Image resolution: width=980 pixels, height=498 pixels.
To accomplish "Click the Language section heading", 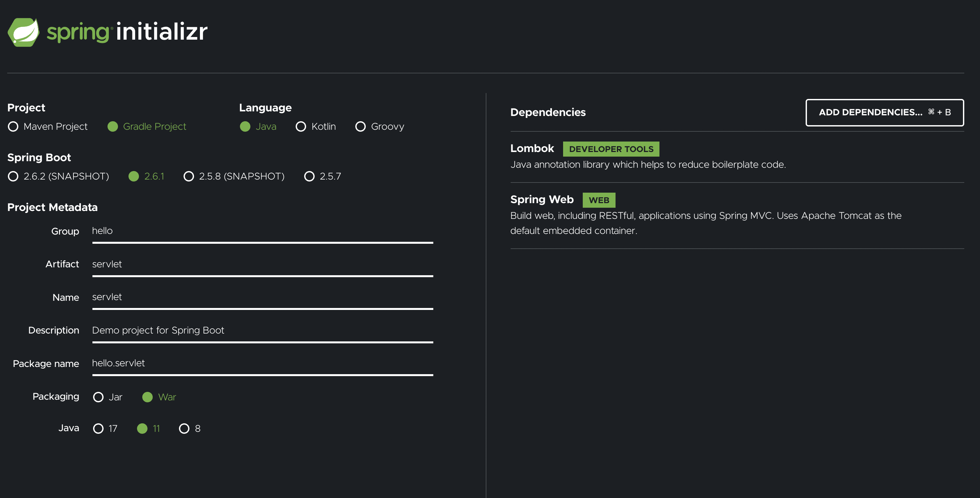I will coord(265,108).
